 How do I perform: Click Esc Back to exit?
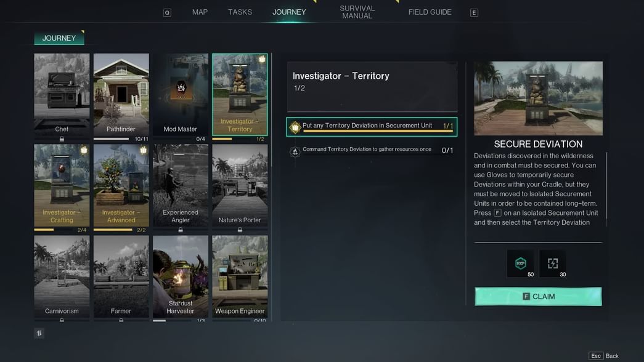pyautogui.click(x=604, y=356)
